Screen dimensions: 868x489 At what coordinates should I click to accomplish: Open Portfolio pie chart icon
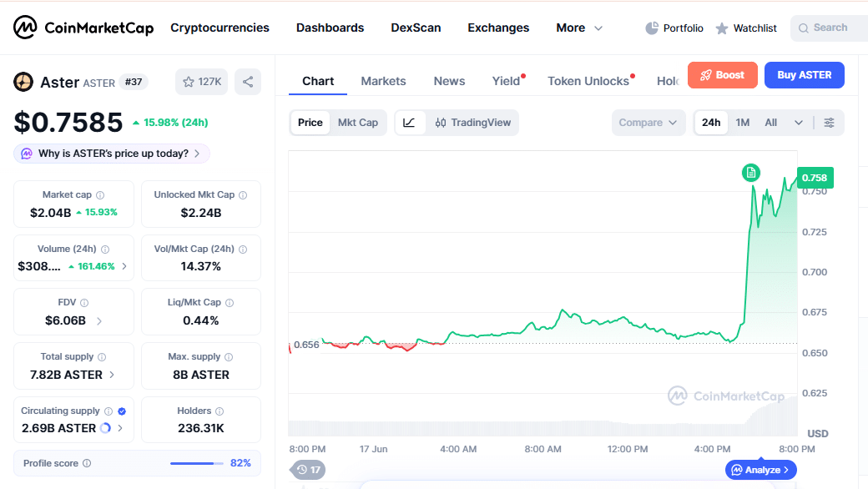pos(652,28)
